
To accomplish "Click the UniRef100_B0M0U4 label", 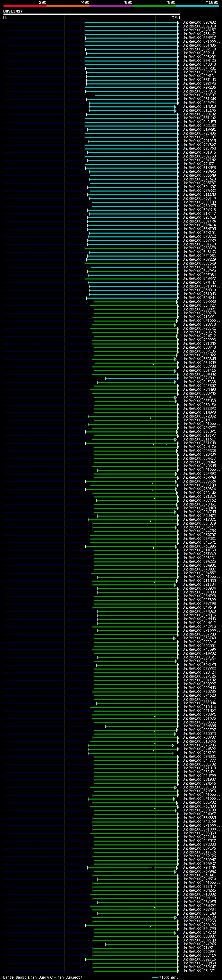I will pyautogui.click(x=199, y=298).
